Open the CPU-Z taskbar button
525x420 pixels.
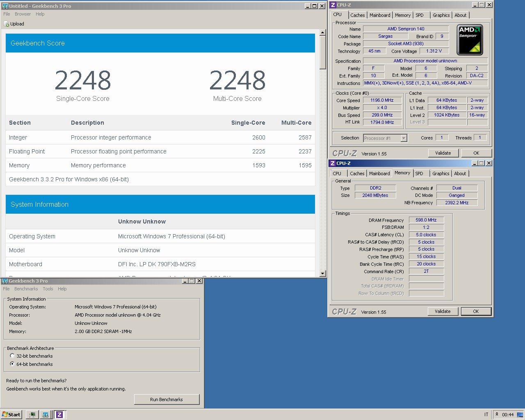(59, 414)
